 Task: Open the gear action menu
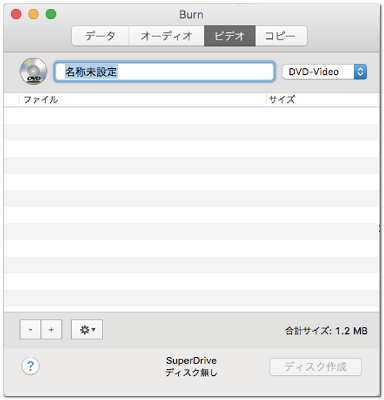coord(87,330)
